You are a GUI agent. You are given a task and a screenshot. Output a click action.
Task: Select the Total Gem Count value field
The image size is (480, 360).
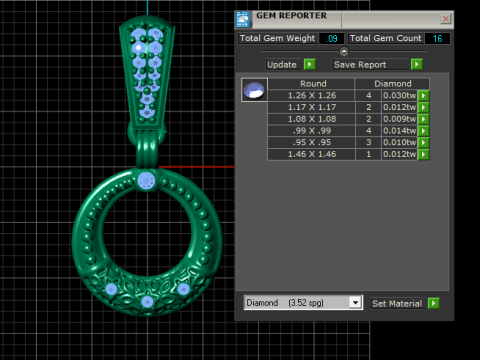(x=437, y=38)
